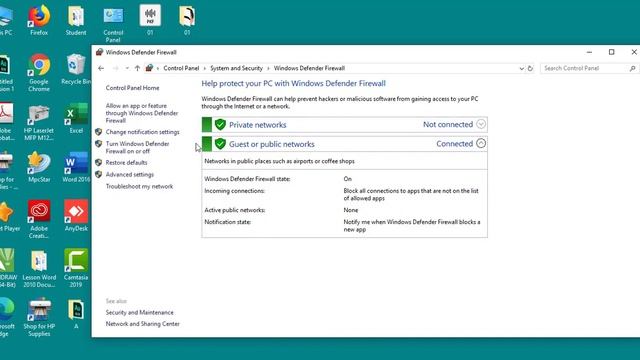Screen dimensions: 640x360
Task: Select the System and Security breadcrumb
Action: (x=236, y=68)
